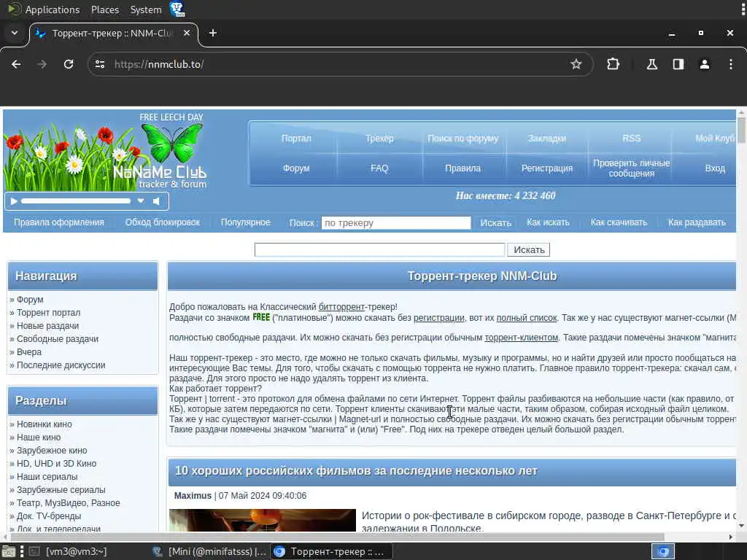
Task: Open the Вчера link
Action: pyautogui.click(x=29, y=352)
